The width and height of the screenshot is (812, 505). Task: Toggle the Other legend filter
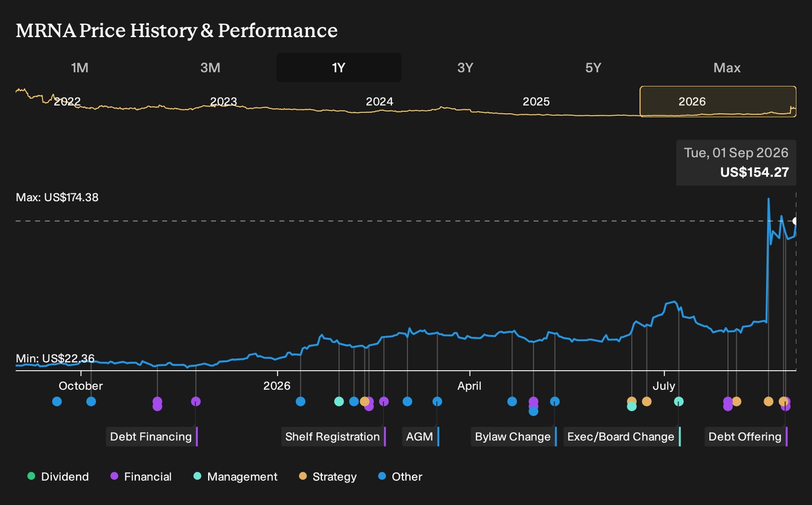[x=400, y=477]
